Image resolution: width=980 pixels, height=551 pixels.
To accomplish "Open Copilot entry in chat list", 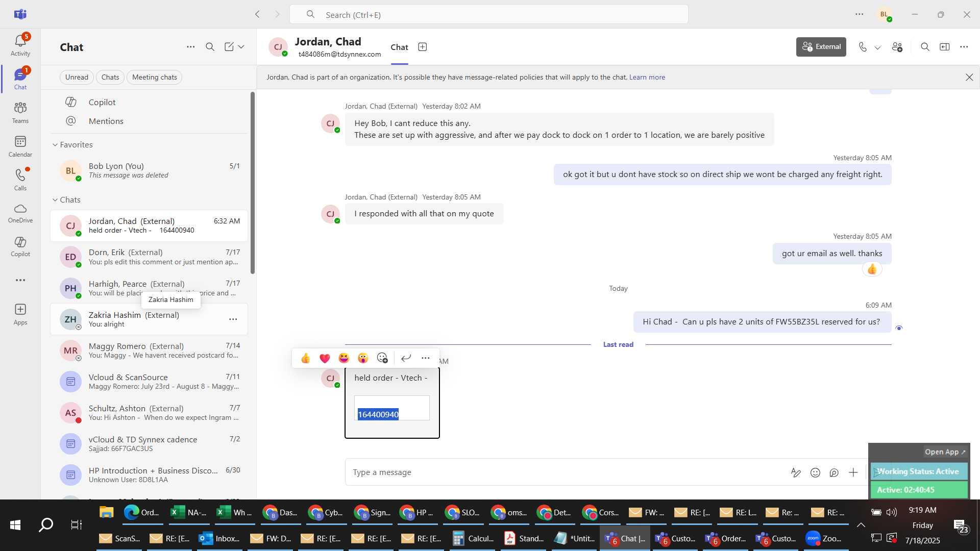I will tap(149, 102).
